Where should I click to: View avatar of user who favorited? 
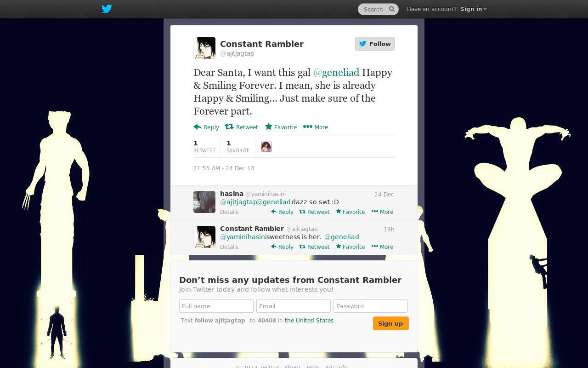[266, 147]
